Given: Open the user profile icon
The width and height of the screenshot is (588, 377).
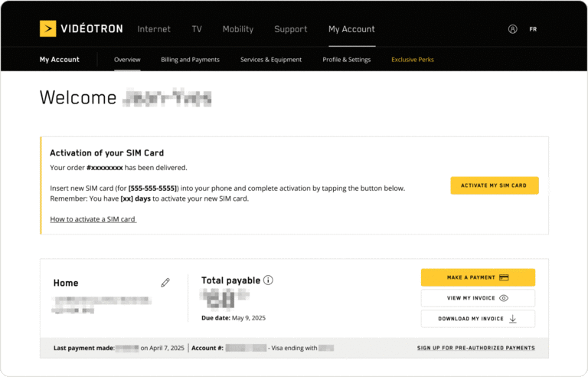Looking at the screenshot, I should pos(513,29).
